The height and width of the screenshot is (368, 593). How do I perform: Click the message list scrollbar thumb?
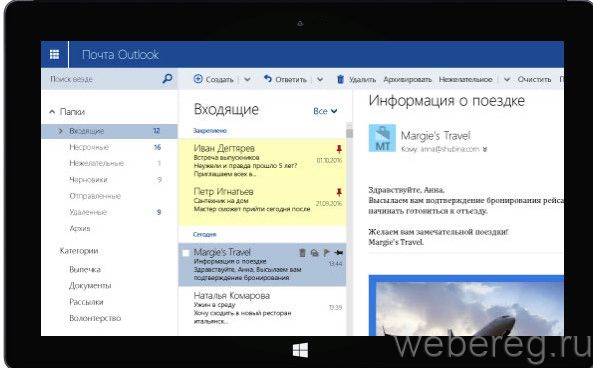349,133
